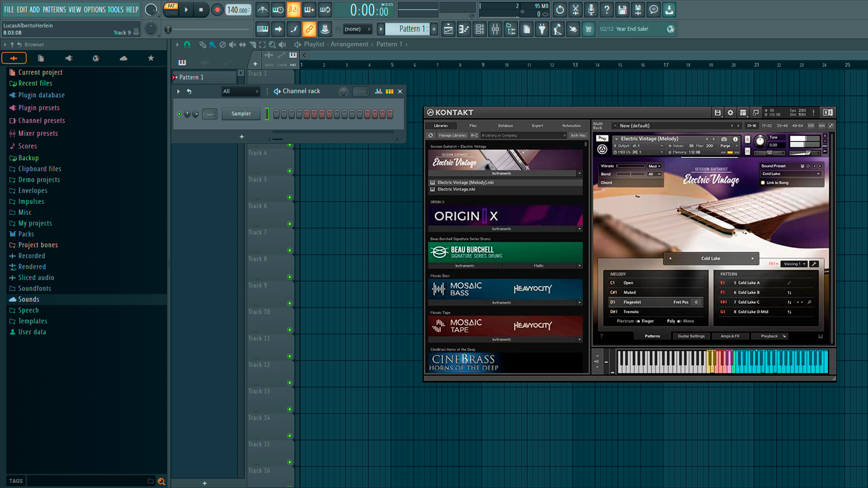868x488 pixels.
Task: Open the channel rack All filter dropdown
Action: click(240, 91)
